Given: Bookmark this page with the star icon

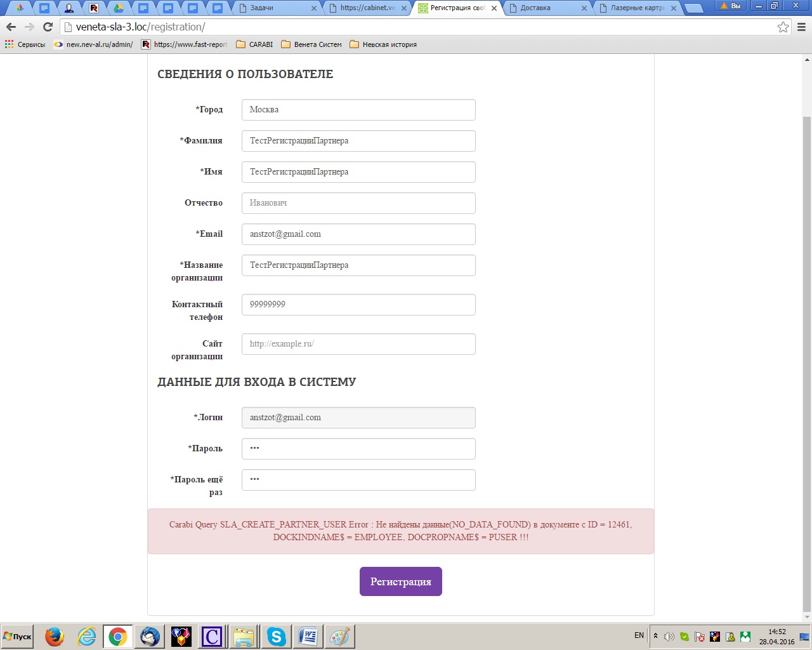Looking at the screenshot, I should pos(783,27).
